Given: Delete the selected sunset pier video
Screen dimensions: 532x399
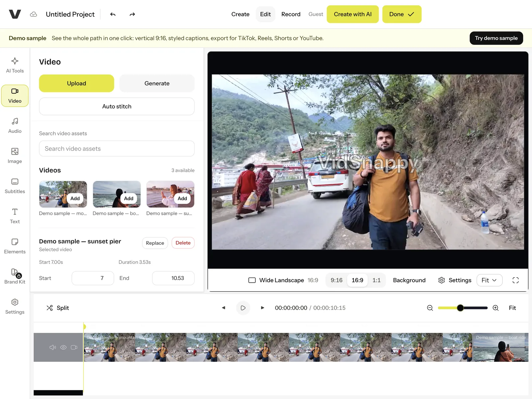Looking at the screenshot, I should pos(183,243).
